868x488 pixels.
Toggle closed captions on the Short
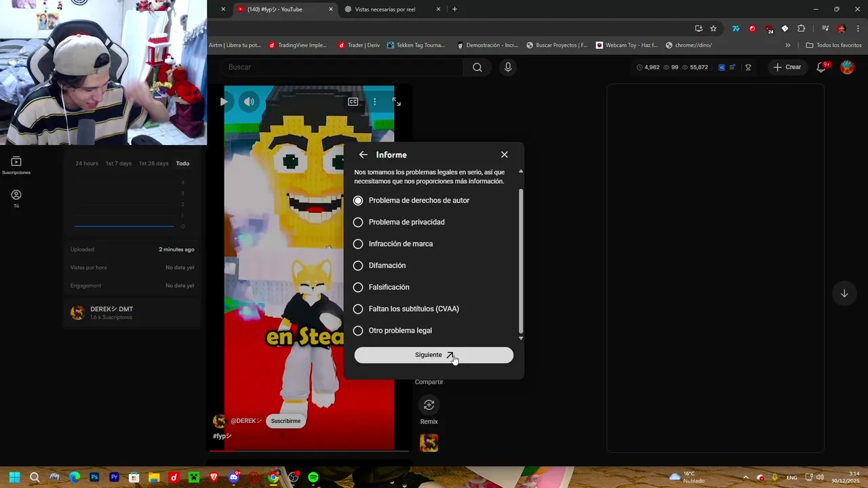(x=353, y=102)
